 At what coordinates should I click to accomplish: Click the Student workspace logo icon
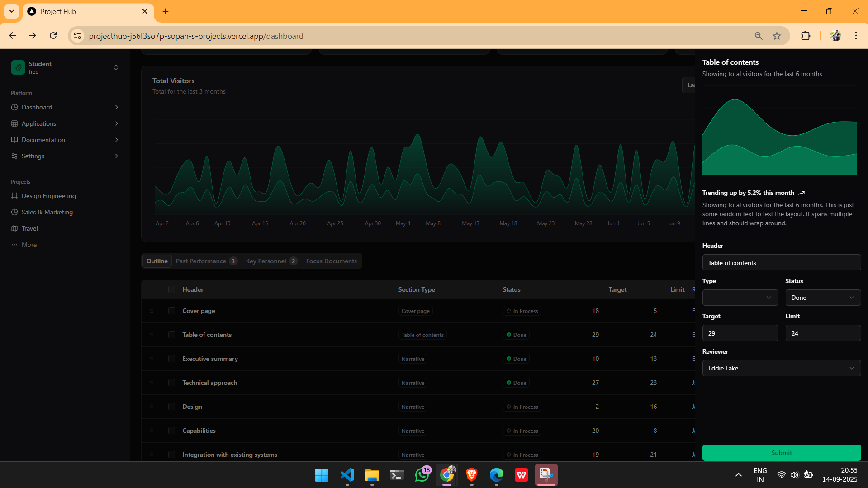pyautogui.click(x=18, y=67)
